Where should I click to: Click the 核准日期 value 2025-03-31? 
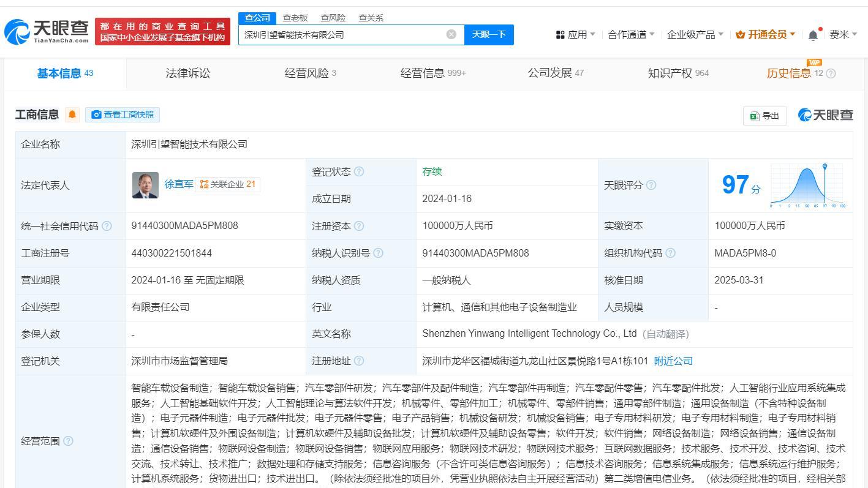tap(739, 280)
